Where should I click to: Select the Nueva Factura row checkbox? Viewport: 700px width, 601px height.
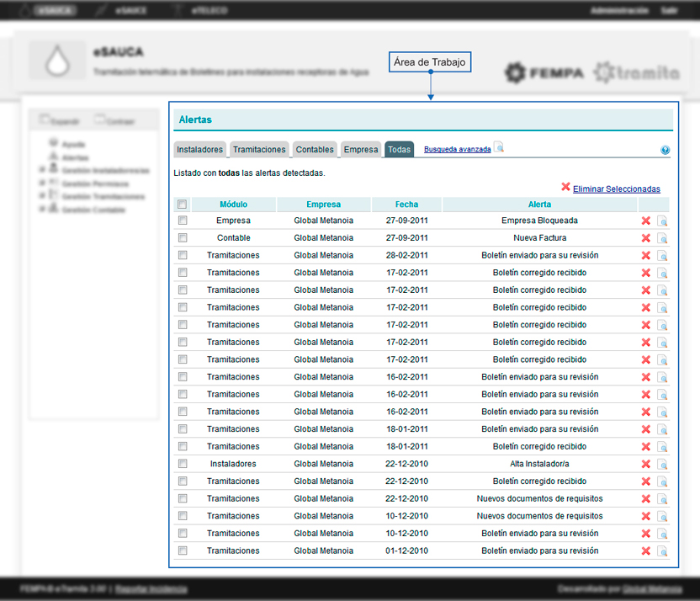pyautogui.click(x=182, y=238)
